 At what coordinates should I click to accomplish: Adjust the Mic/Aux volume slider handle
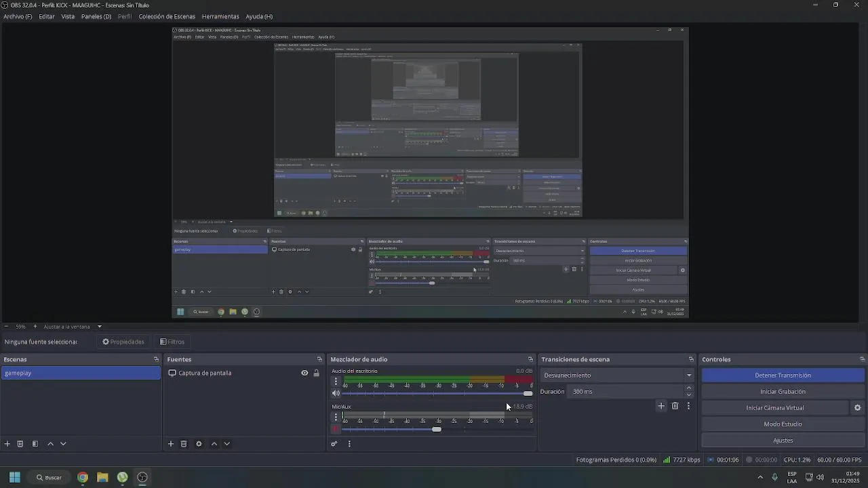pos(437,429)
